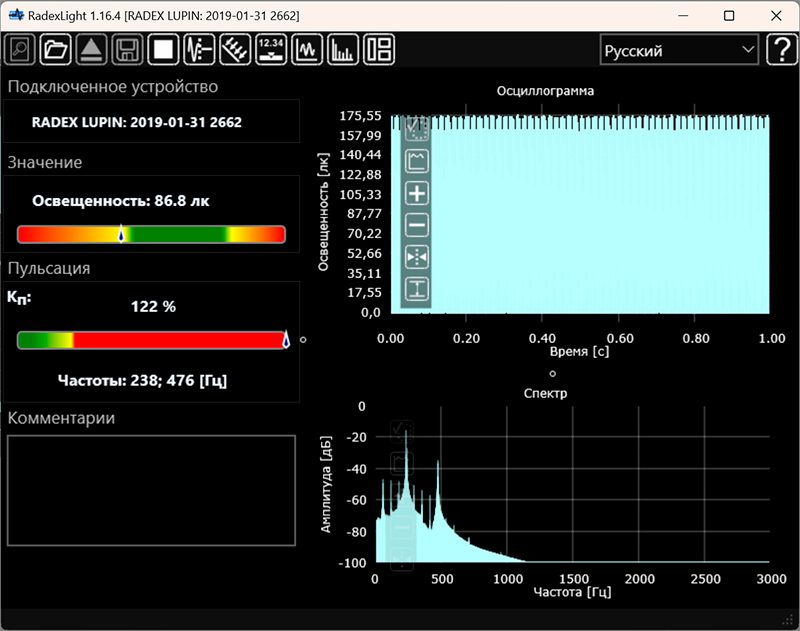800x631 pixels.
Task: Click the eject device triangle icon
Action: pyautogui.click(x=91, y=49)
